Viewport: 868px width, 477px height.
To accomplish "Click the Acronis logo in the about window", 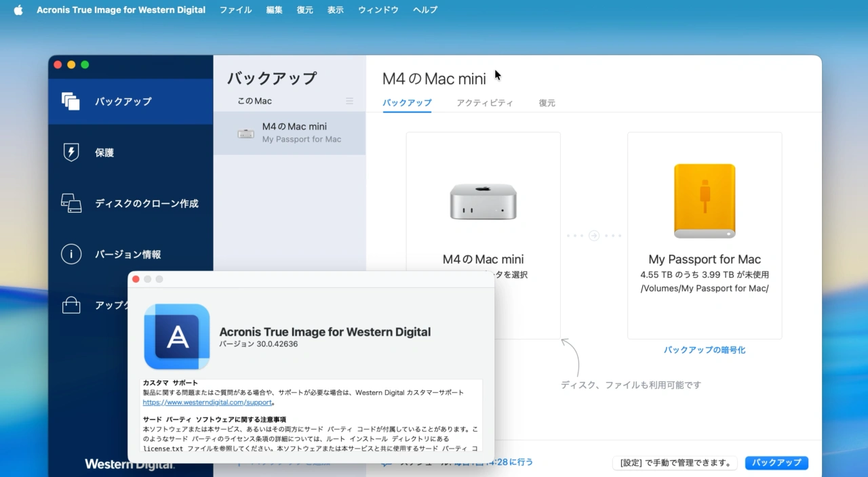I will 177,337.
